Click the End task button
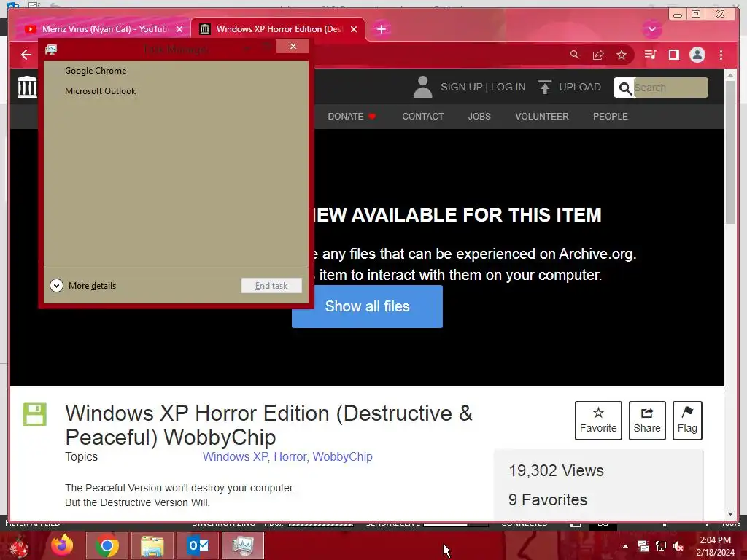 point(271,286)
